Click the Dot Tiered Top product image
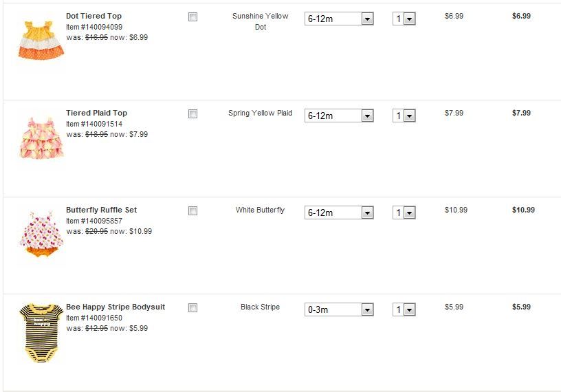 click(40, 40)
